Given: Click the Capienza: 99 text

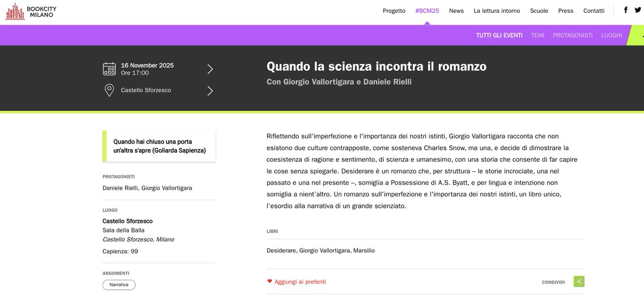Looking at the screenshot, I should (120, 251).
